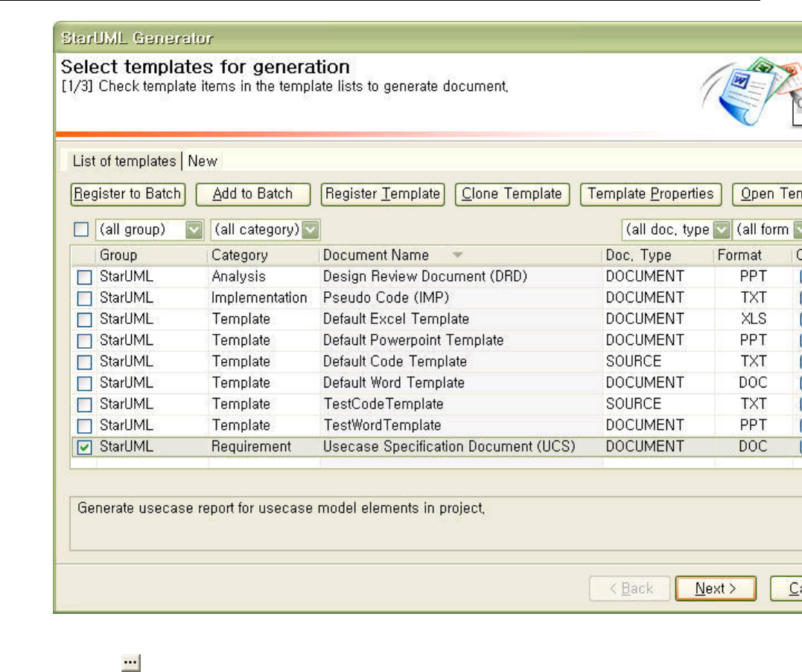
Task: Check the TestWordTemplate row checkbox
Action: 84,426
